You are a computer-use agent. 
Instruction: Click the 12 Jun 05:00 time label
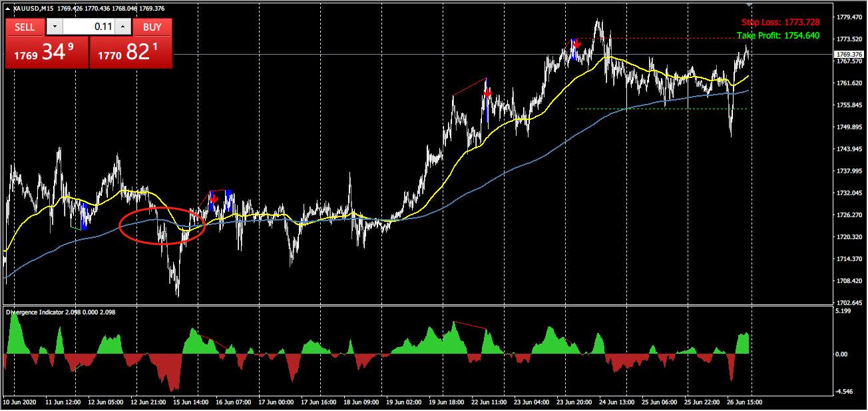tap(106, 403)
